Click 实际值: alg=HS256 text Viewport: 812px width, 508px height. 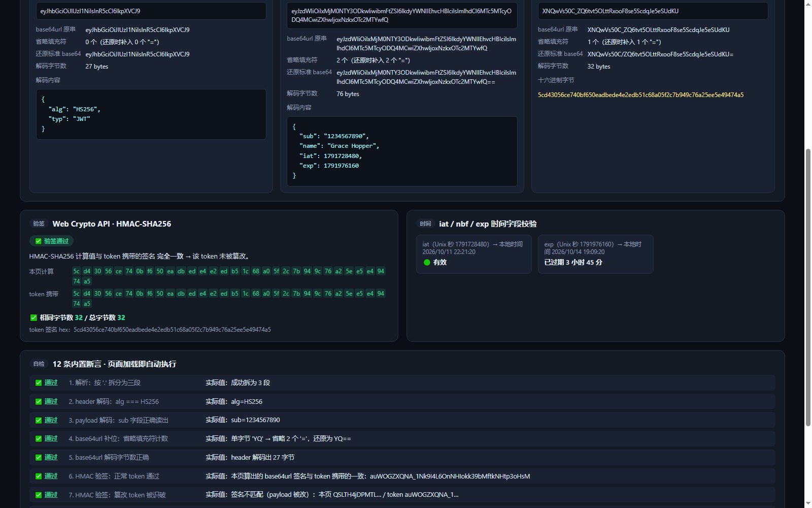point(234,402)
